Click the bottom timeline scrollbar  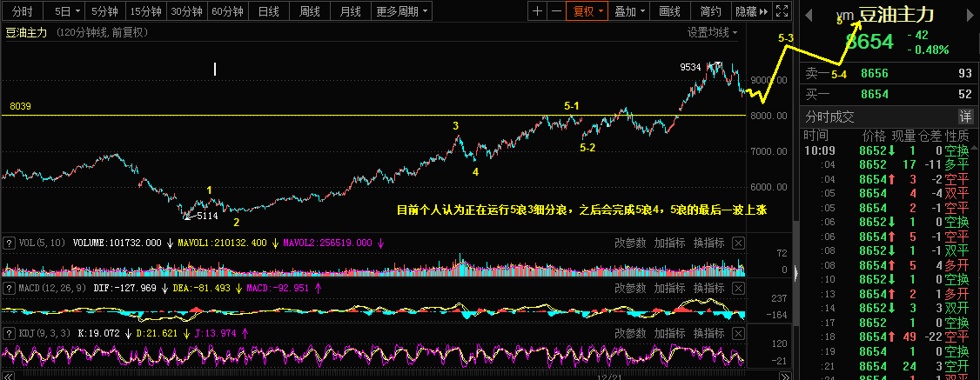[x=395, y=376]
